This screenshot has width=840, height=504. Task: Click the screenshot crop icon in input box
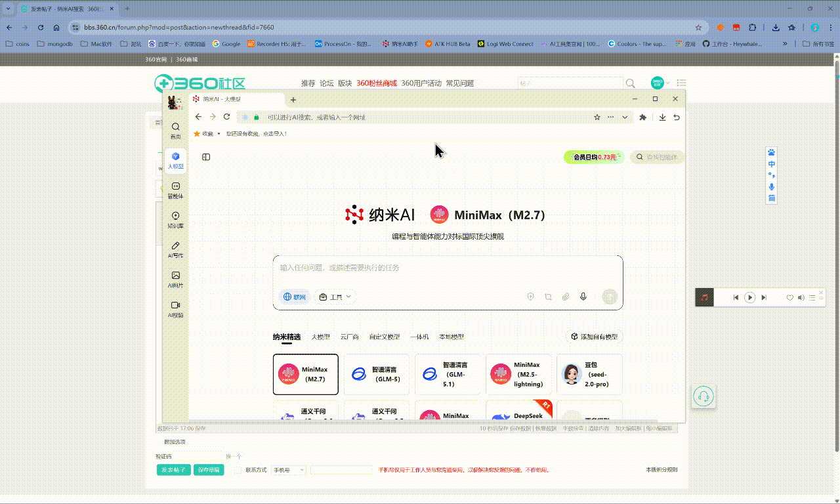[548, 297]
